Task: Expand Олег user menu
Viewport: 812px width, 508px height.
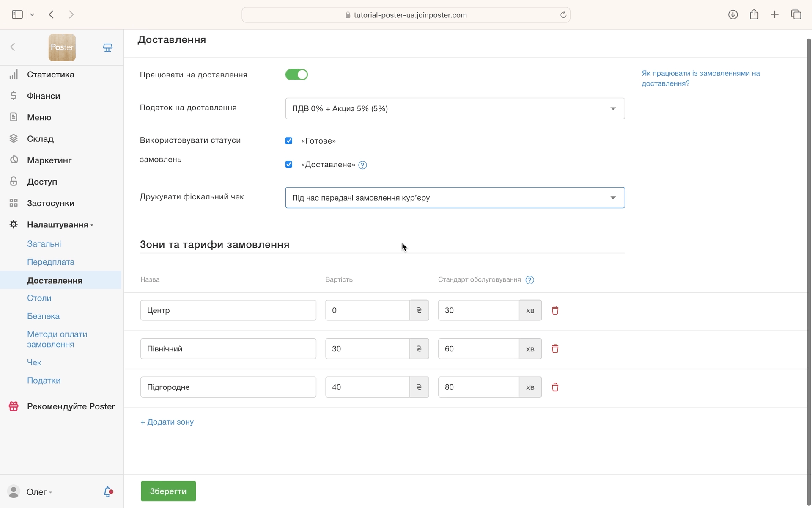Action: pos(39,492)
